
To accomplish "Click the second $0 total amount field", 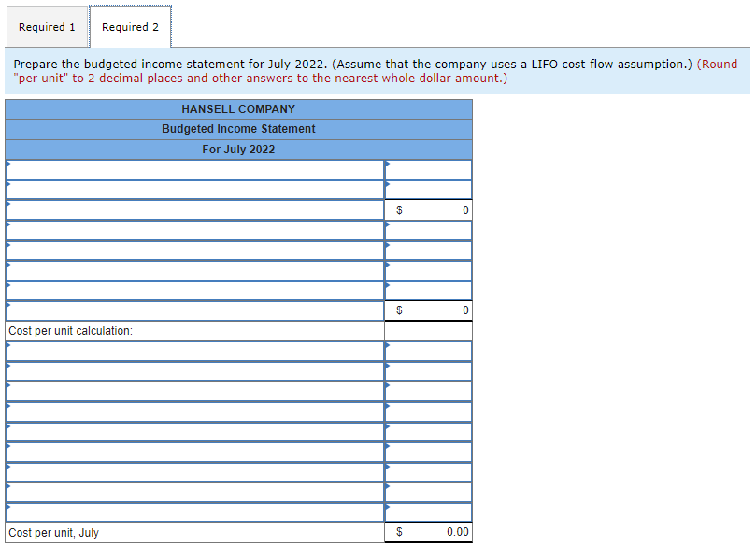I will click(430, 310).
